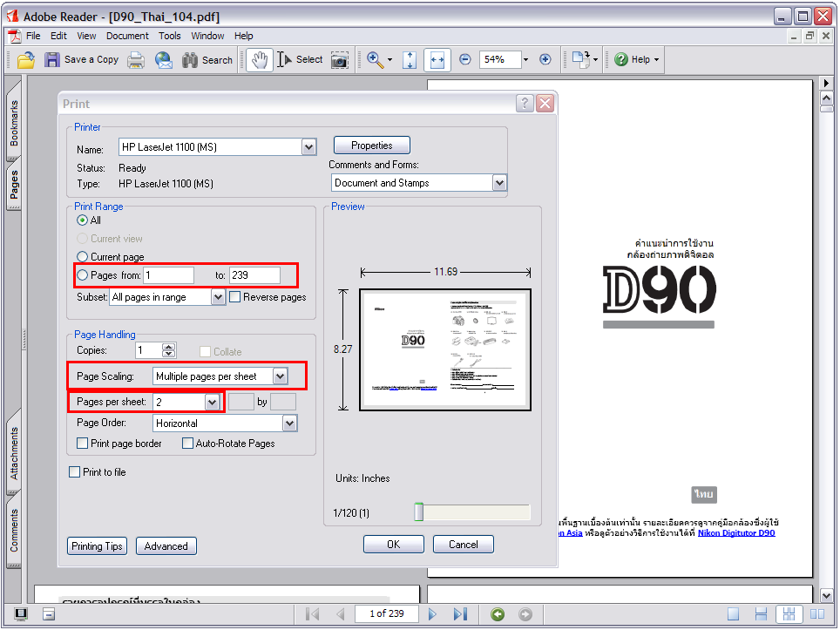
Task: Click the Copies spinner up arrow
Action: pos(168,347)
